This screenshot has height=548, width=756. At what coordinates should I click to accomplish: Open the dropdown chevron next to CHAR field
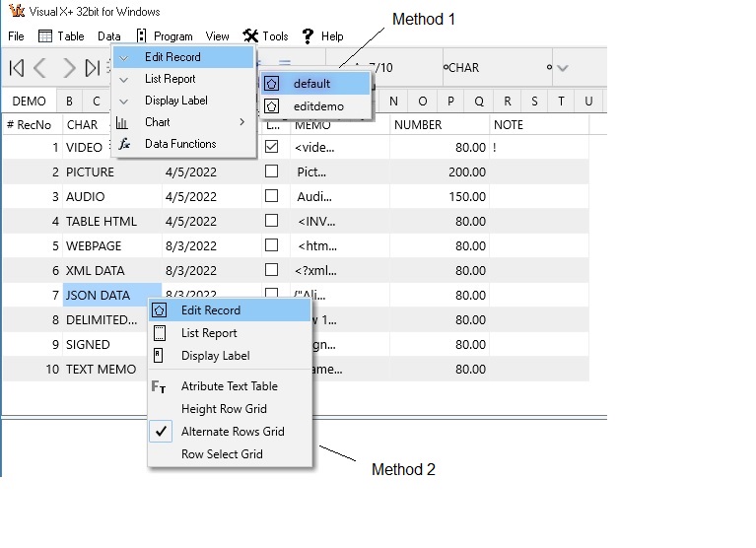coord(562,68)
